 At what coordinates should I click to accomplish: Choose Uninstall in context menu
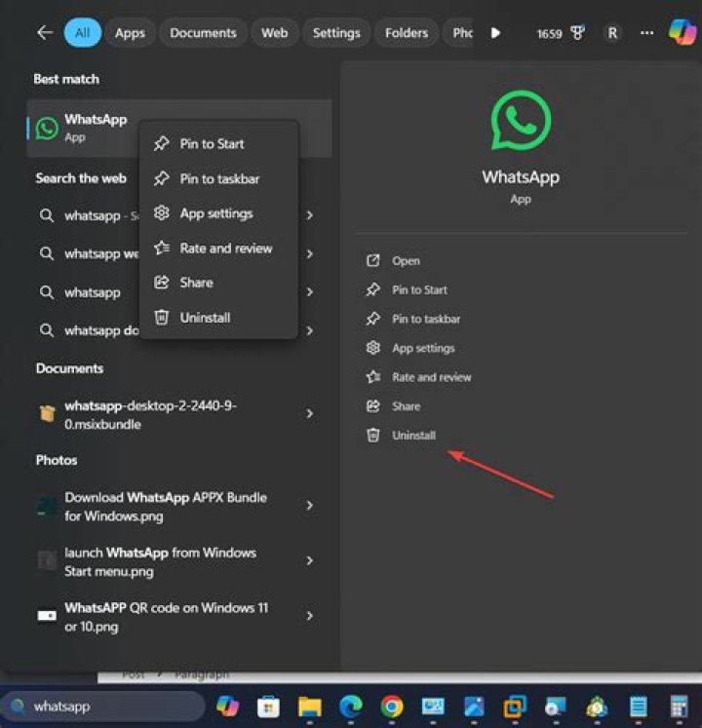point(218,318)
